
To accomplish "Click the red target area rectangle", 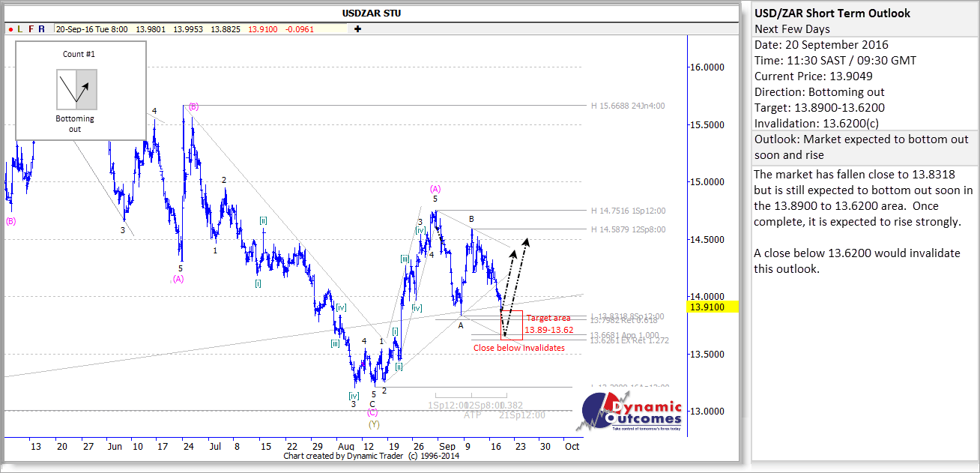I will [511, 325].
